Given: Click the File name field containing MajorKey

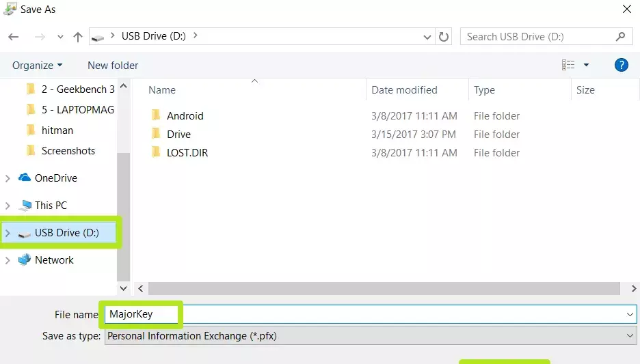Looking at the screenshot, I should [371, 314].
